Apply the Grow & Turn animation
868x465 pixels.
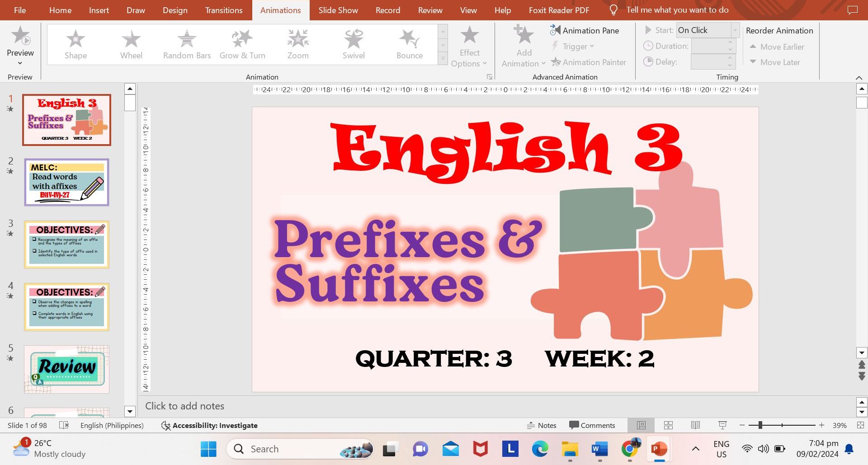pos(242,45)
